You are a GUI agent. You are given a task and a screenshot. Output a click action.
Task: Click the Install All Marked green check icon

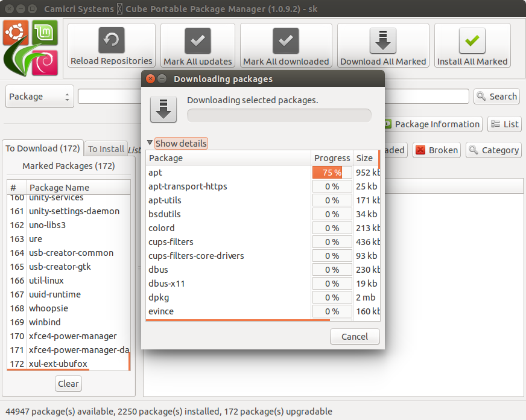point(472,40)
